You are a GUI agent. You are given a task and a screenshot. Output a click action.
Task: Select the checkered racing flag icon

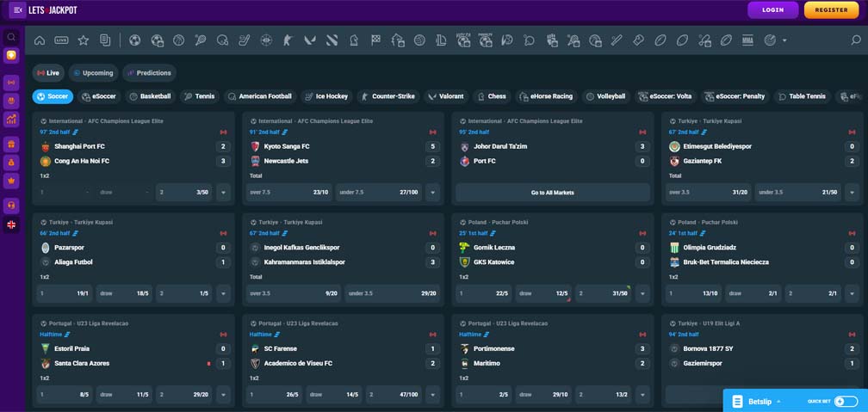click(x=375, y=40)
